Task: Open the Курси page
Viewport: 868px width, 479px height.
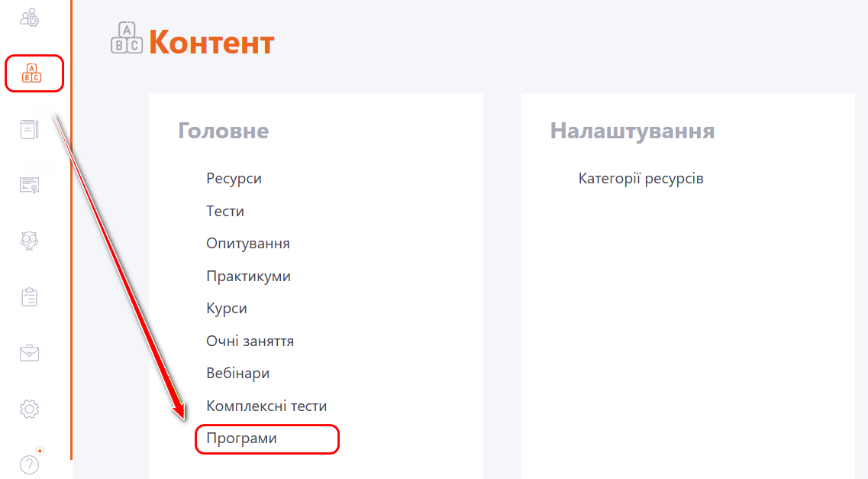Action: point(227,309)
